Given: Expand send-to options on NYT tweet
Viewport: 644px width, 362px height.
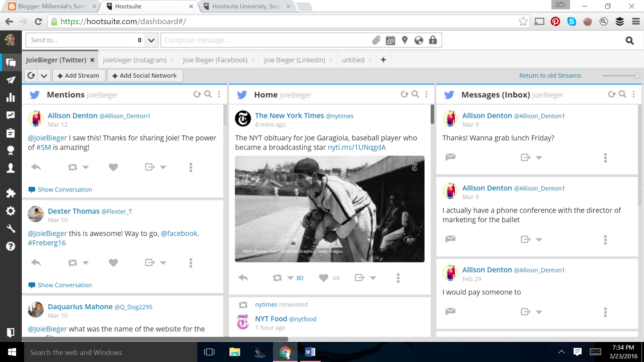Looking at the screenshot, I should coord(373,278).
